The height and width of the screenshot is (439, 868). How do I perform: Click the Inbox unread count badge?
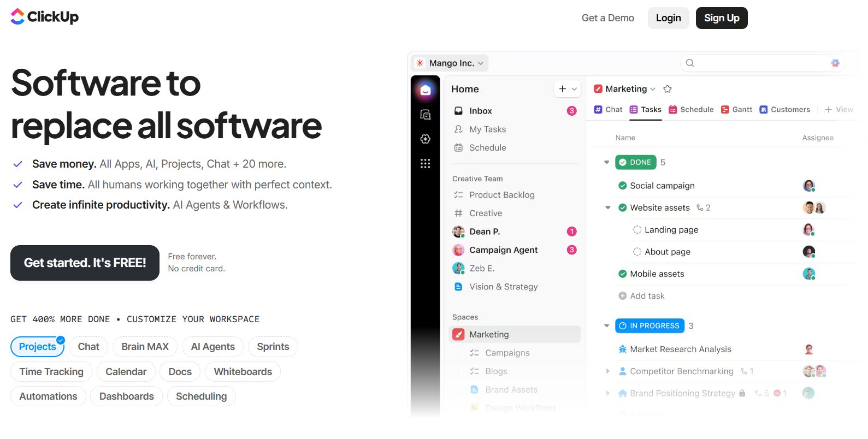pos(572,111)
